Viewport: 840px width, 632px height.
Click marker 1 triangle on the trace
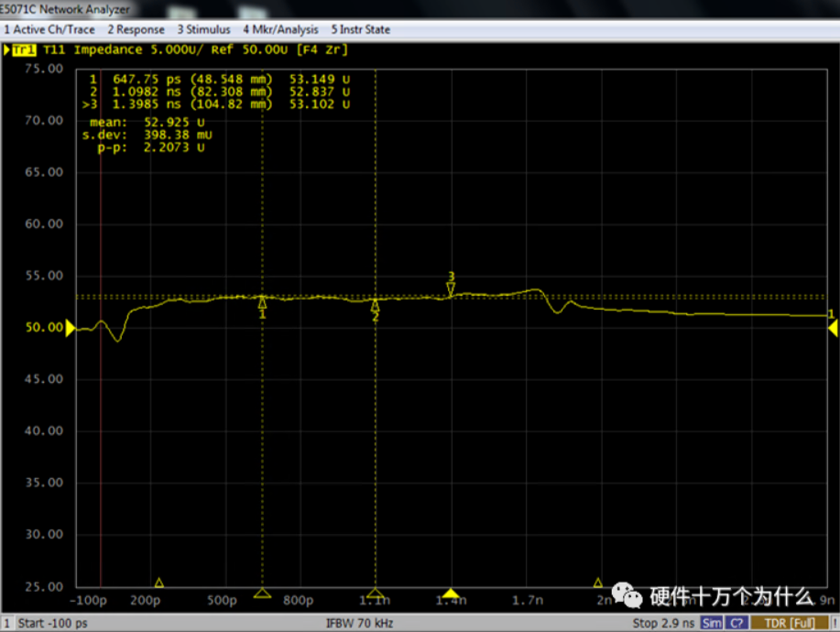pos(262,303)
